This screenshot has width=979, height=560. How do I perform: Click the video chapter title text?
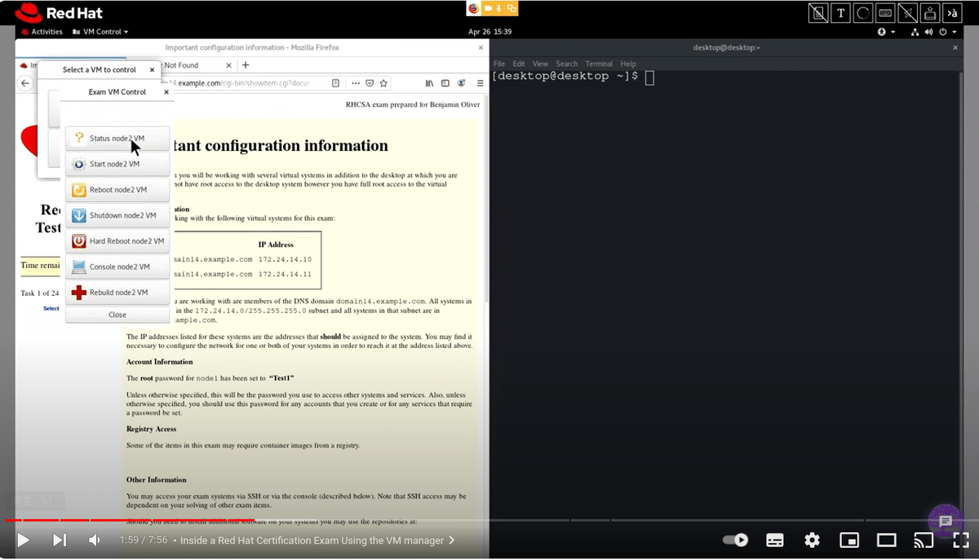point(312,540)
